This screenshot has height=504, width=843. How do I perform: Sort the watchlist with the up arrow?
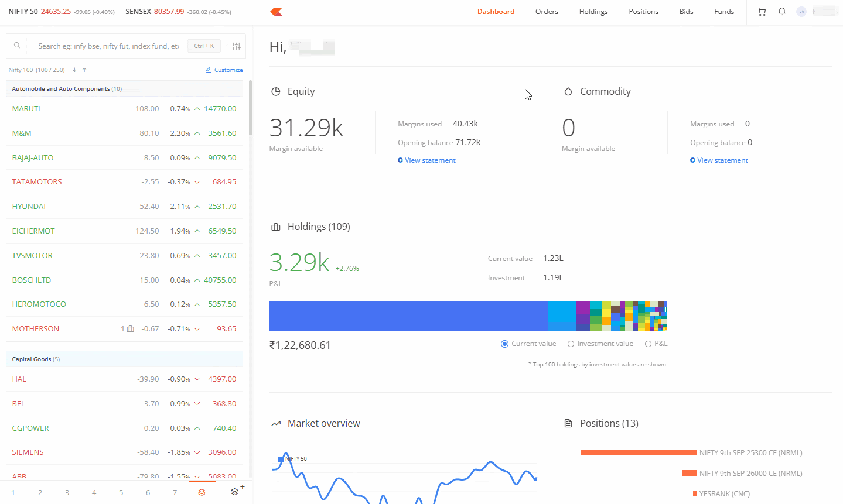tap(84, 70)
